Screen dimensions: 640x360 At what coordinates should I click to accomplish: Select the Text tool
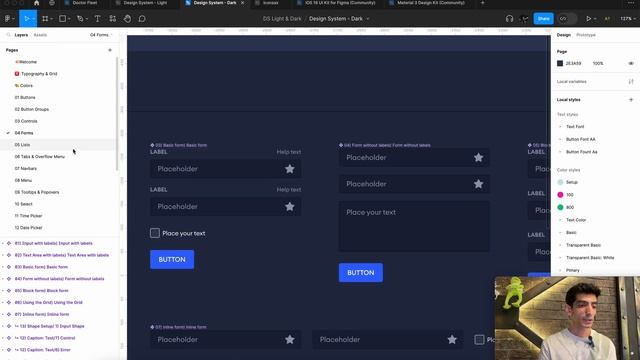[x=98, y=18]
